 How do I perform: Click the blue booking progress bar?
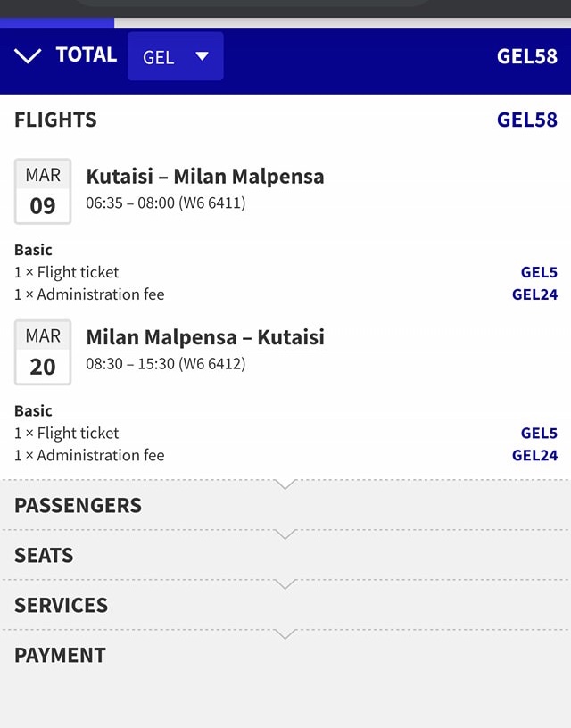[57, 22]
